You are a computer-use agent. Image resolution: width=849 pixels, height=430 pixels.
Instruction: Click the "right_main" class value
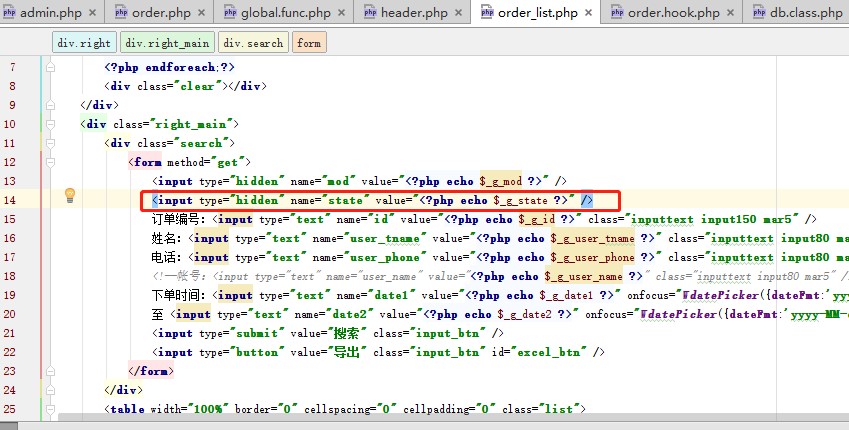pos(191,124)
